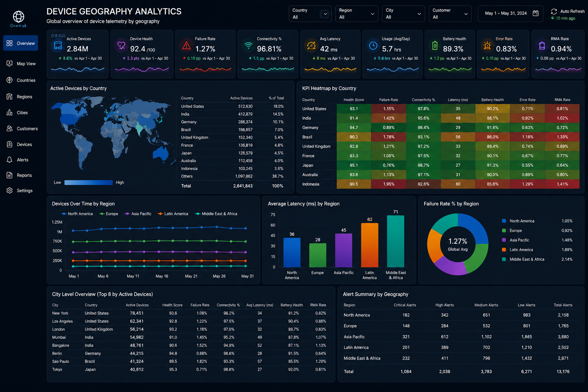Image resolution: width=588 pixels, height=392 pixels.
Task: Sort heatmap by Health Score column header
Action: pos(354,100)
